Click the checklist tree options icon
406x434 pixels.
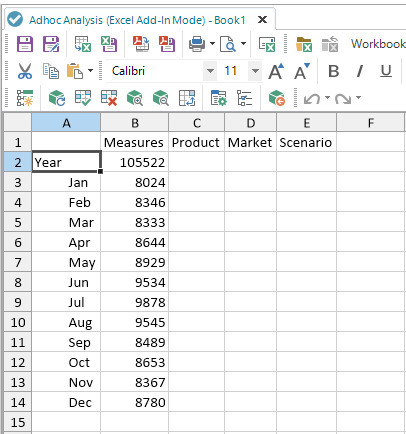244,98
